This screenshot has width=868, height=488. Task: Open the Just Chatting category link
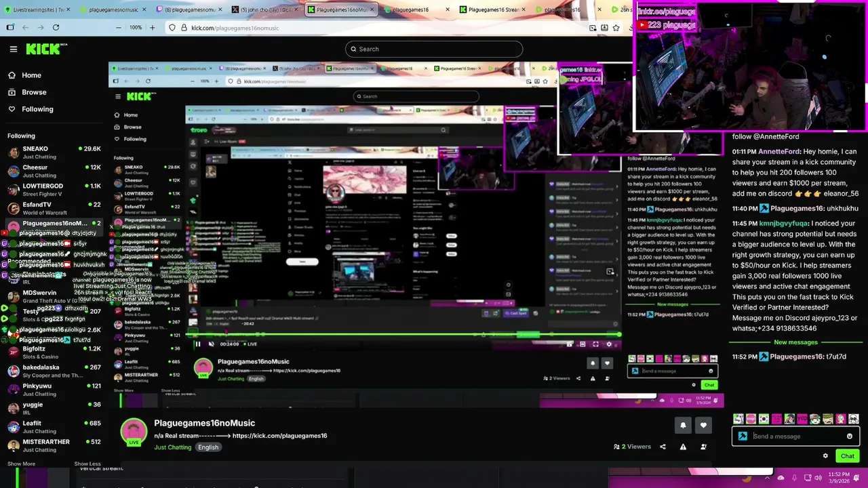tap(173, 447)
